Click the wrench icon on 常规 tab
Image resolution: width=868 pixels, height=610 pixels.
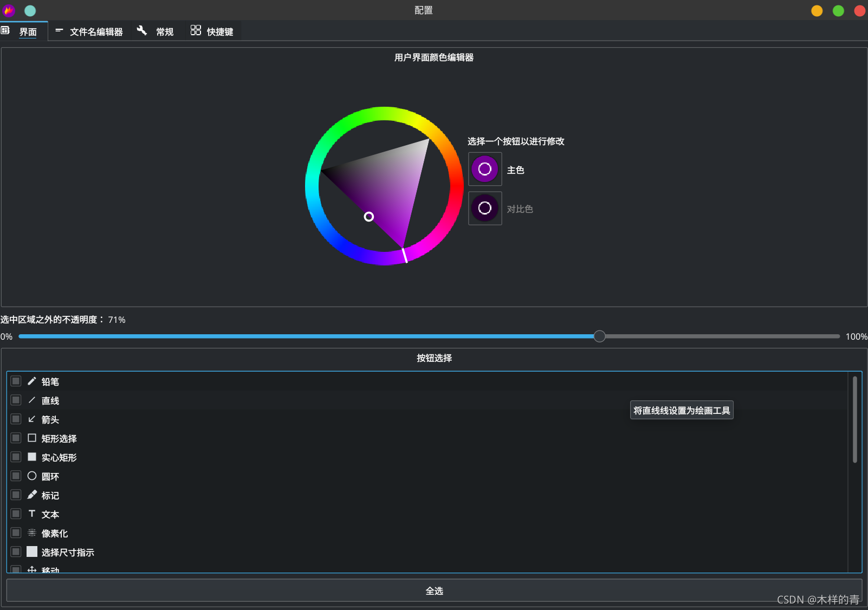142,30
